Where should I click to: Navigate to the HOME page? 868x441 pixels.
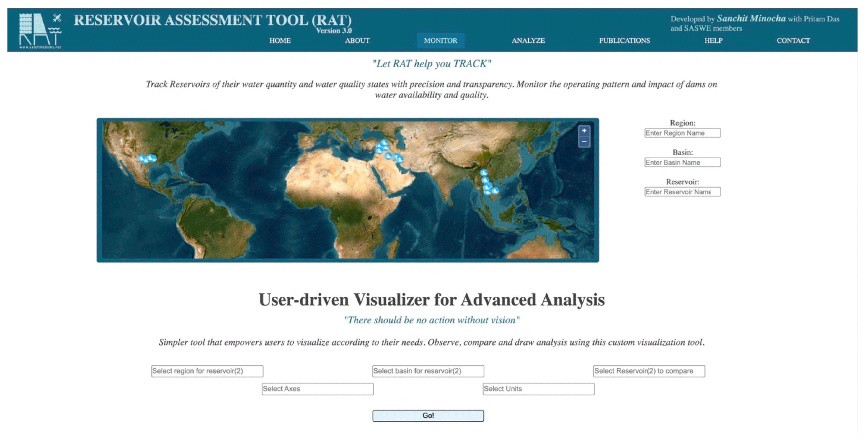click(x=280, y=41)
